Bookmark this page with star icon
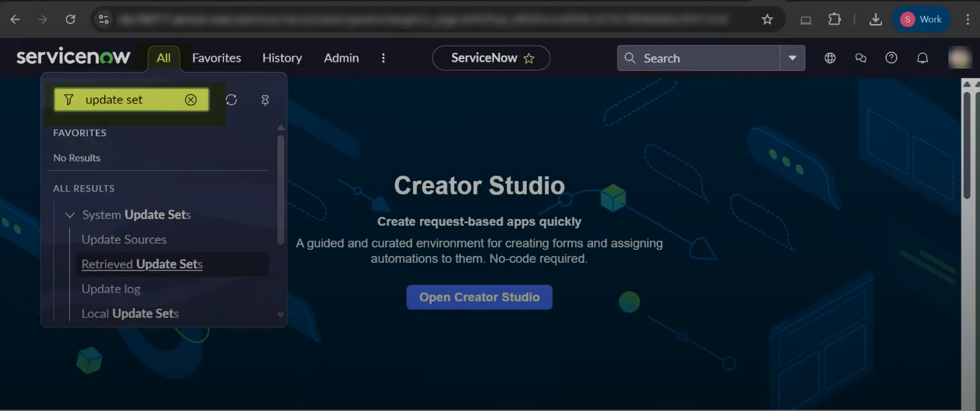The width and height of the screenshot is (980, 411). click(768, 19)
